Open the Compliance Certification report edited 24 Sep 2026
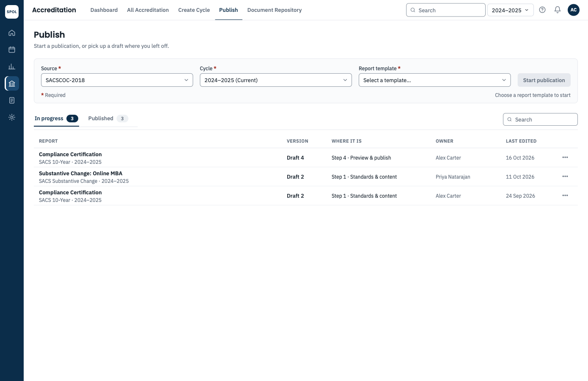 pos(70,193)
